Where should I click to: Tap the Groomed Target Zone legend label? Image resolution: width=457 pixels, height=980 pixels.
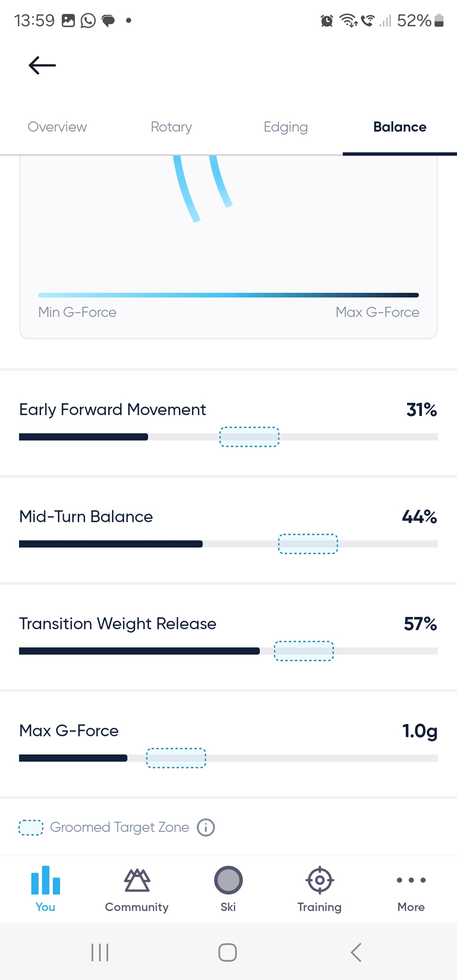point(119,827)
